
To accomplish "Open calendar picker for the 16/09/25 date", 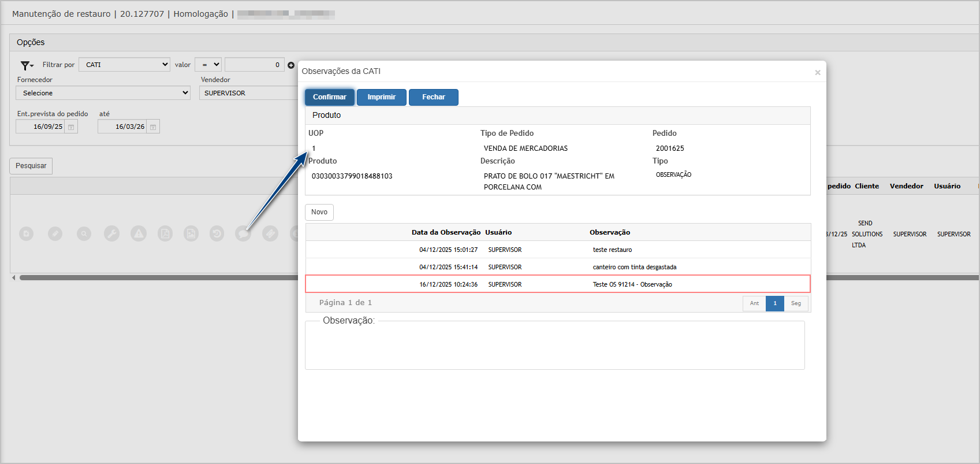I will pyautogui.click(x=71, y=127).
